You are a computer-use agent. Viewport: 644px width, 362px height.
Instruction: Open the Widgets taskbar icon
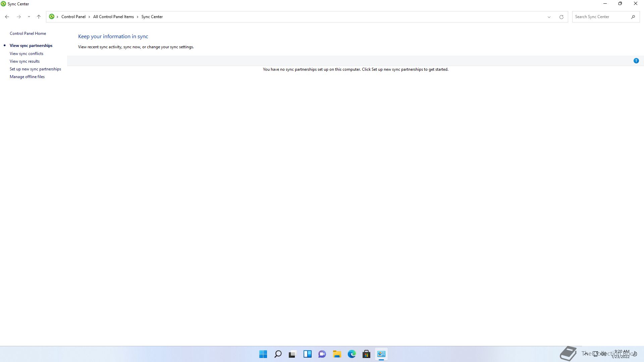307,354
